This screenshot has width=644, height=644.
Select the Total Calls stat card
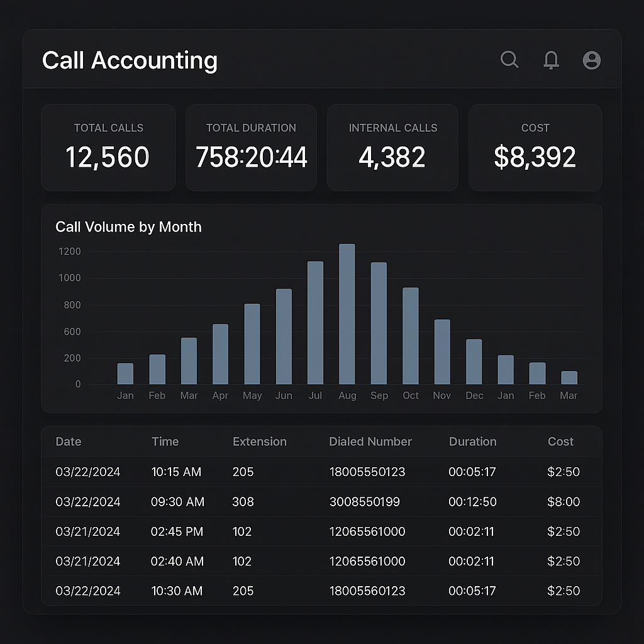point(108,147)
